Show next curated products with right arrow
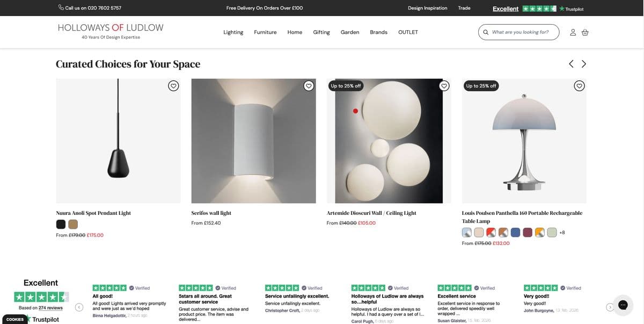The image size is (644, 324). point(584,64)
